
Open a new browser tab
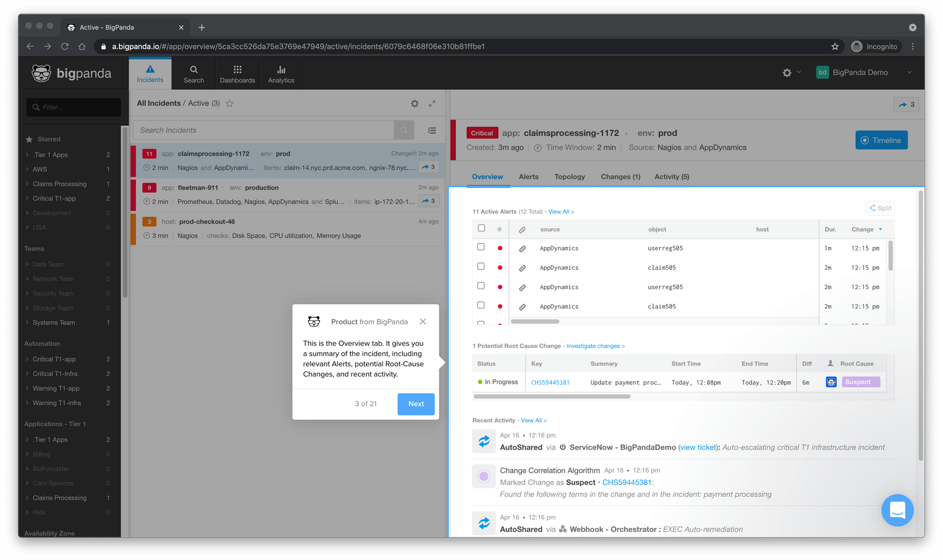coord(202,27)
